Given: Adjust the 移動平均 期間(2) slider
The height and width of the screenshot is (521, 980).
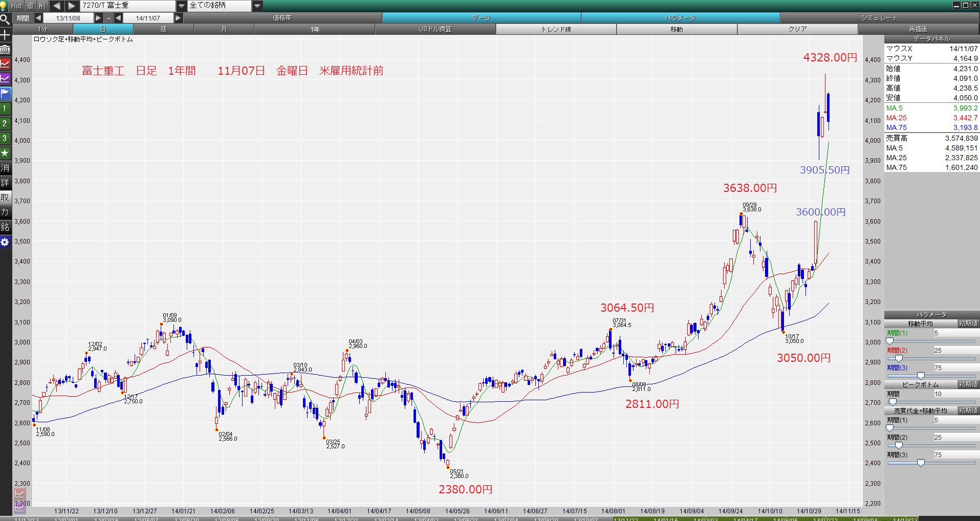Looking at the screenshot, I should [x=899, y=358].
